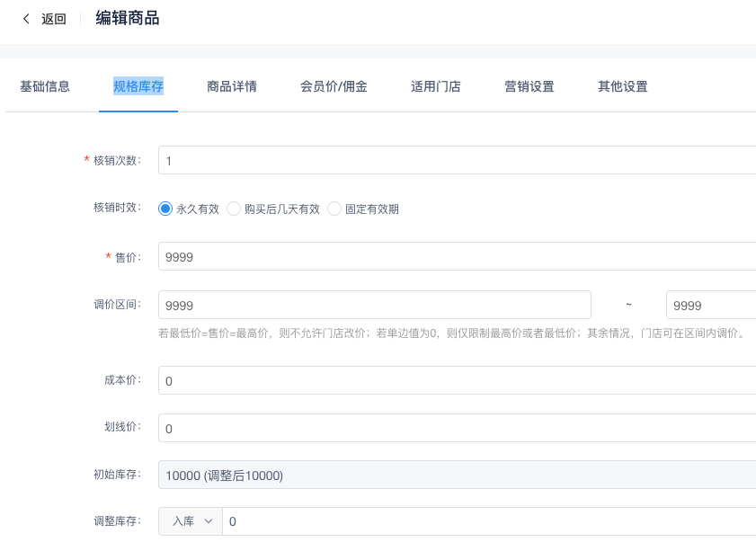The image size is (756, 560).
Task: 点击调价区间最高价输入框
Action: coord(710,305)
